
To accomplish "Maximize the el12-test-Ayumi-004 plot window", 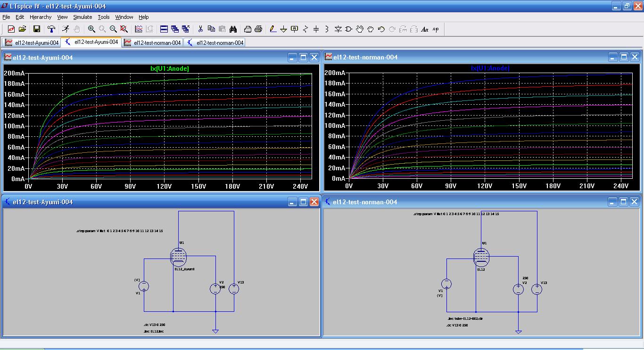I will click(x=303, y=57).
